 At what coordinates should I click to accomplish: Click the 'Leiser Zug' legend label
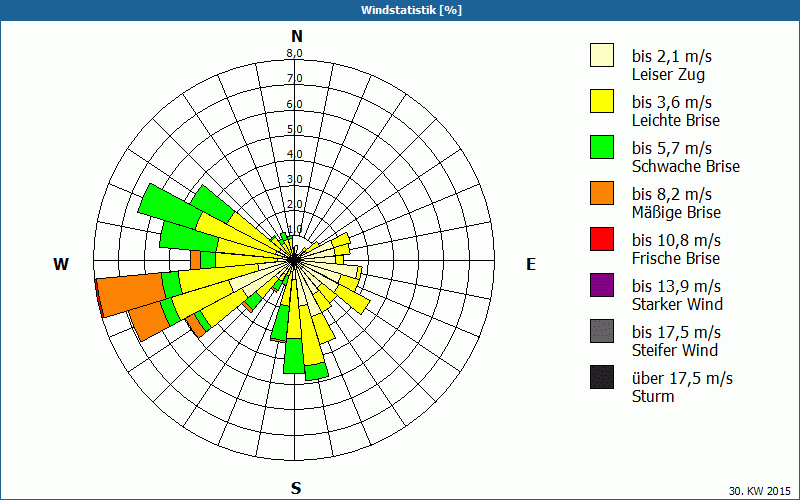(668, 74)
